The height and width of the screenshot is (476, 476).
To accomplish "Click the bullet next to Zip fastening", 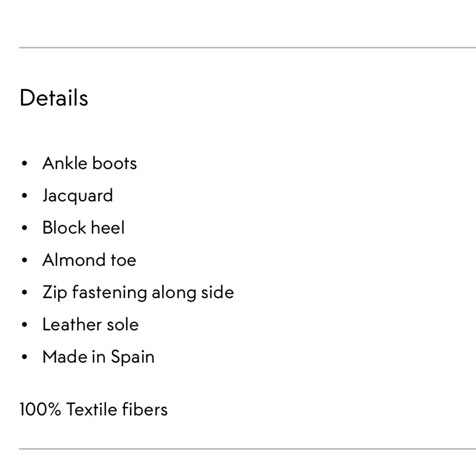I will coord(25,292).
